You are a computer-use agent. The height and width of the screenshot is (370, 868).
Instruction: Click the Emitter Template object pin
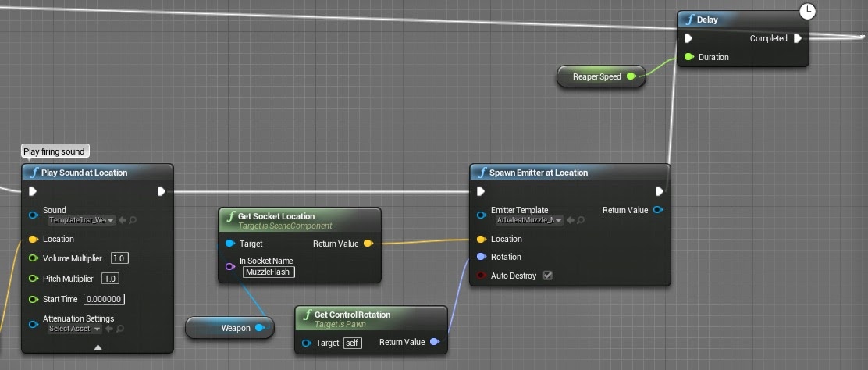[x=481, y=215]
